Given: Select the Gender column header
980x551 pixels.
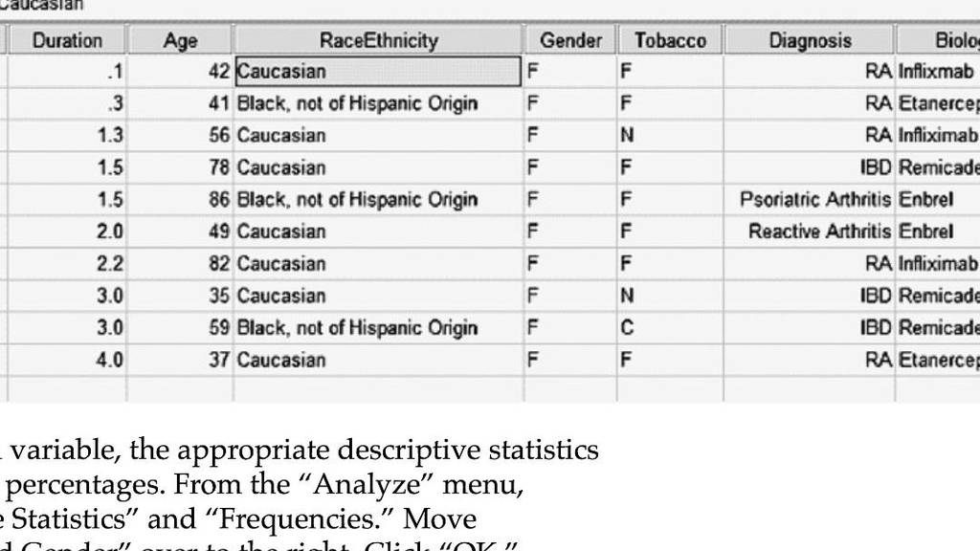Looking at the screenshot, I should click(570, 40).
